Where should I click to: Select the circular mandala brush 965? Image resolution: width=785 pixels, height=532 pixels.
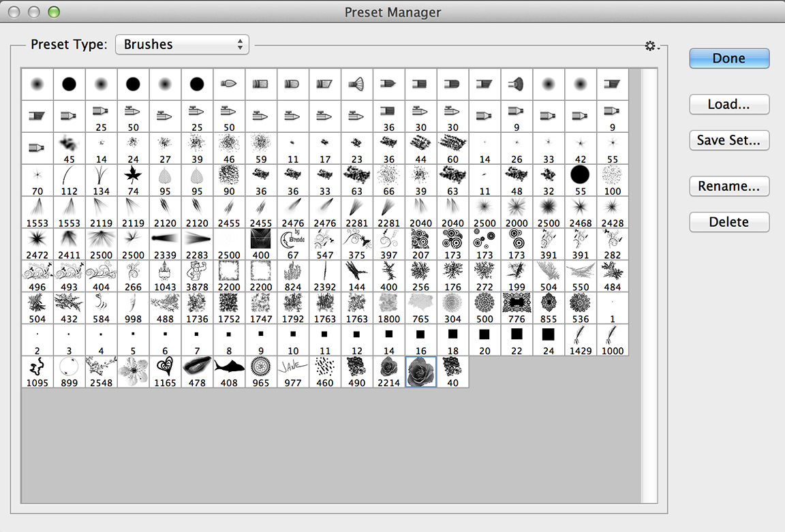pyautogui.click(x=261, y=372)
